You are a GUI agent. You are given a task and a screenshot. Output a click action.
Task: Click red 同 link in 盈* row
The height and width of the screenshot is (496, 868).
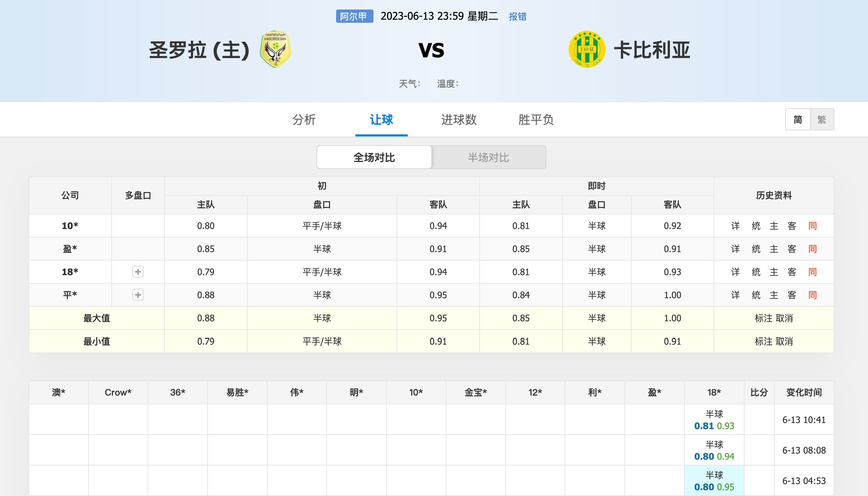click(812, 249)
